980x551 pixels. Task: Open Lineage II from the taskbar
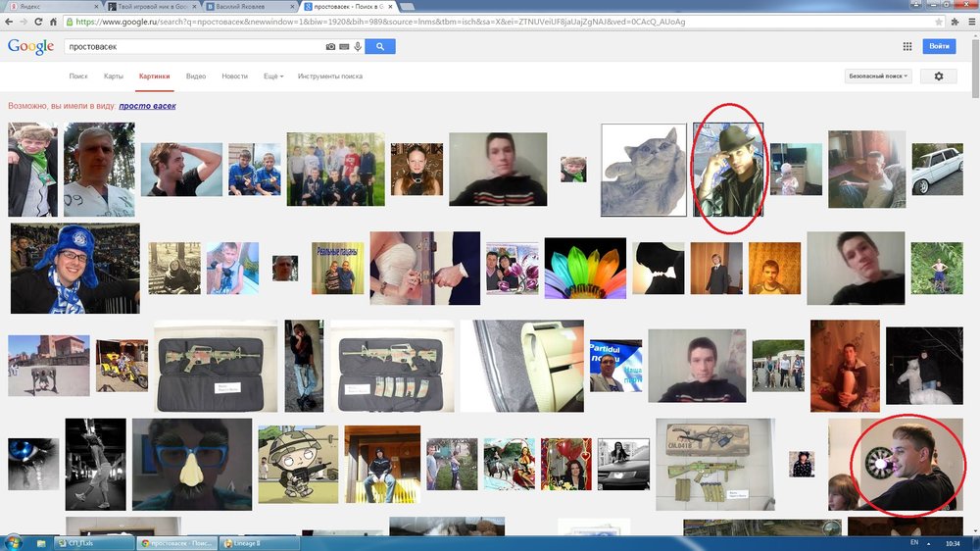259,542
